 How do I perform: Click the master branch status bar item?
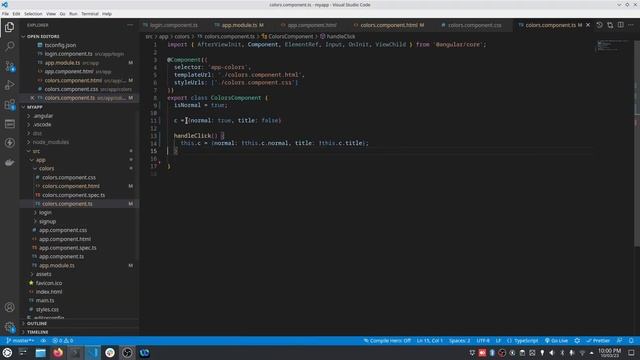pyautogui.click(x=20, y=340)
